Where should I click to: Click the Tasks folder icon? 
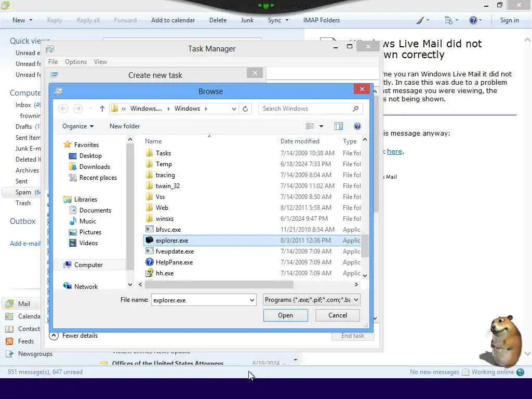click(x=149, y=153)
